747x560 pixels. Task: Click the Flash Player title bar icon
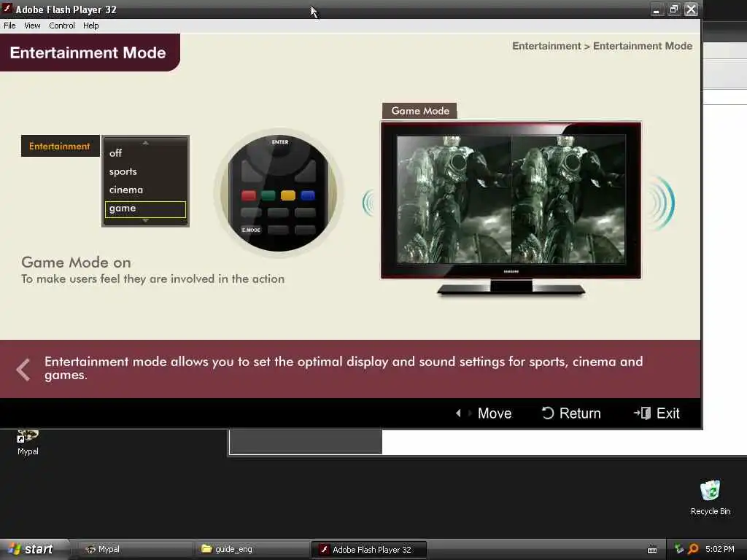point(7,9)
